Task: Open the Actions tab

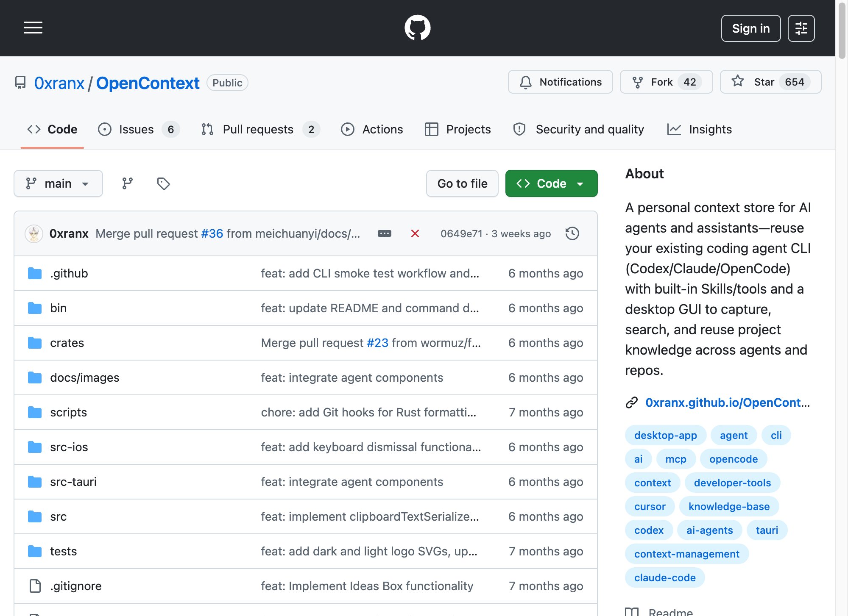Action: pos(372,129)
